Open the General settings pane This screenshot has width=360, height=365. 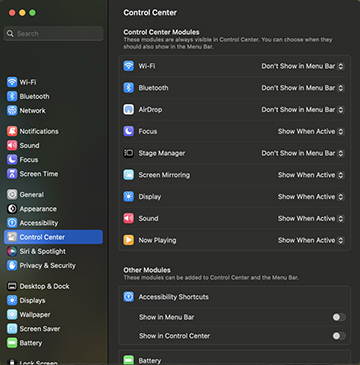(x=53, y=195)
